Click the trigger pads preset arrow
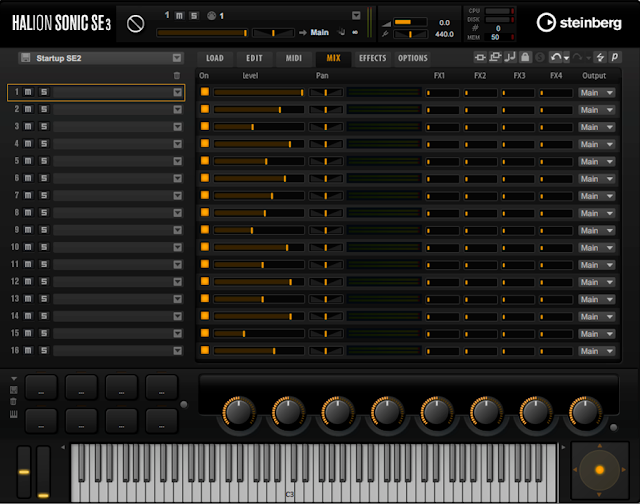640x504 pixels. click(x=13, y=379)
